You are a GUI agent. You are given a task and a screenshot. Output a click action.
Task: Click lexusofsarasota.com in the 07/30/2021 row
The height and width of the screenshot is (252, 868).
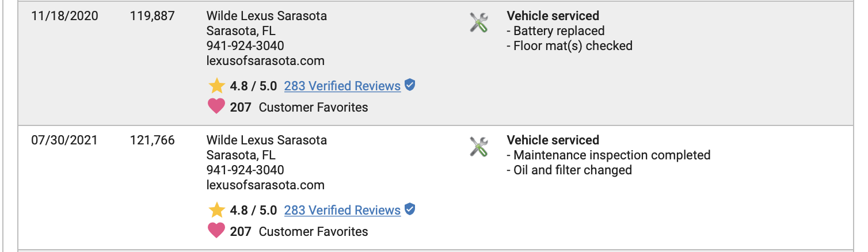pos(265,185)
